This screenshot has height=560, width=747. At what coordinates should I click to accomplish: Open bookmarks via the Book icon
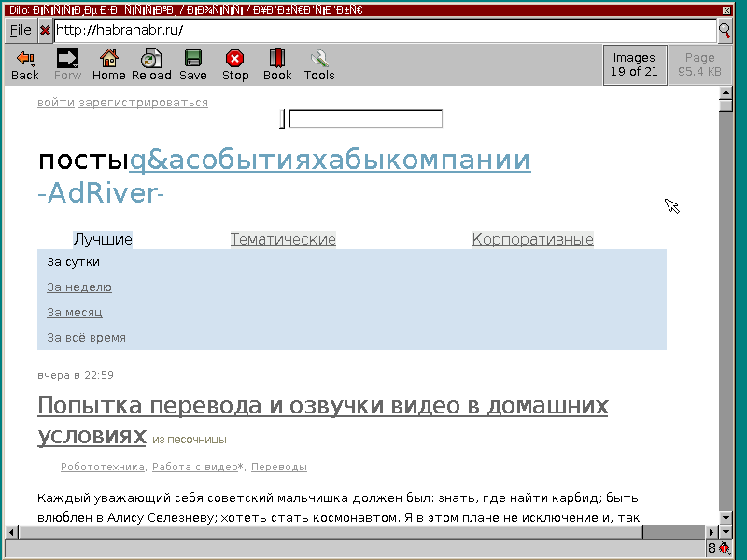[277, 64]
